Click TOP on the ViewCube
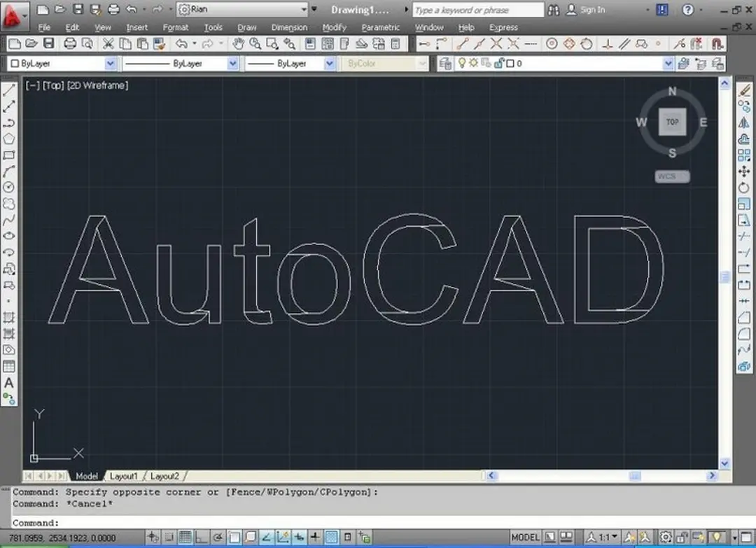Image resolution: width=756 pixels, height=548 pixels. (672, 122)
